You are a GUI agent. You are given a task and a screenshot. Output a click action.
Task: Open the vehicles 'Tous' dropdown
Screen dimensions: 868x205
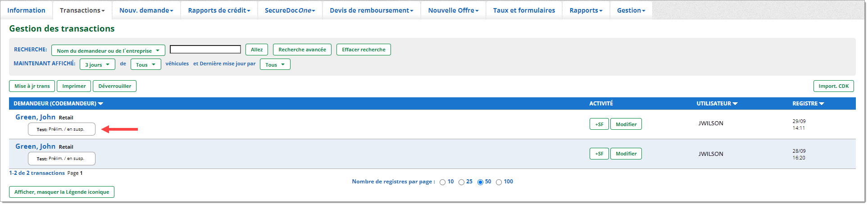point(145,64)
